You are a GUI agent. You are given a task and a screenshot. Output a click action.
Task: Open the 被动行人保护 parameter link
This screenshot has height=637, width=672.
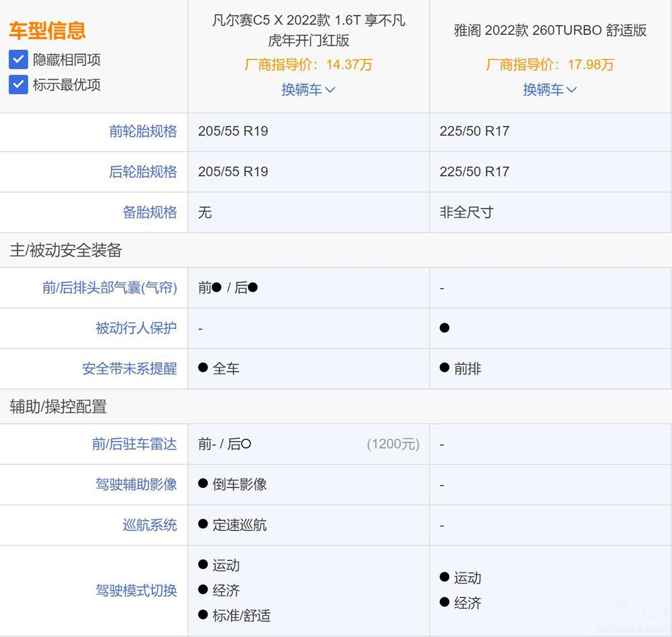(x=136, y=329)
